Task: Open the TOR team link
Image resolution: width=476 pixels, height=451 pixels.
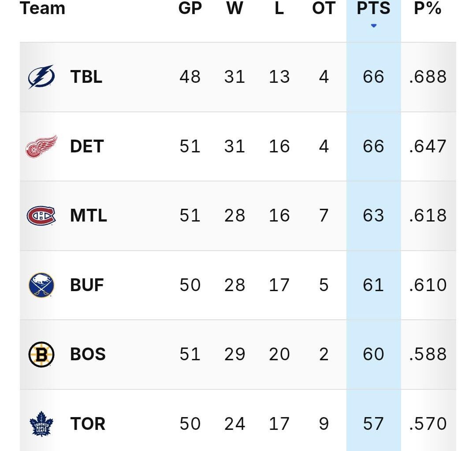Action: (88, 424)
